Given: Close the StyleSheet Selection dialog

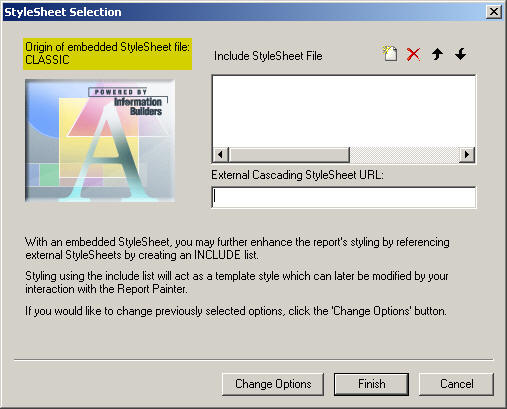Looking at the screenshot, I should coord(494,12).
